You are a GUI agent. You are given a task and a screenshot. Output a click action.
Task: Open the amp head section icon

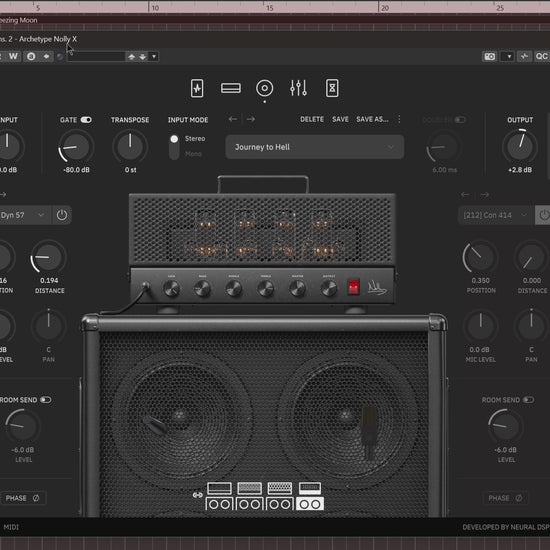click(x=231, y=88)
